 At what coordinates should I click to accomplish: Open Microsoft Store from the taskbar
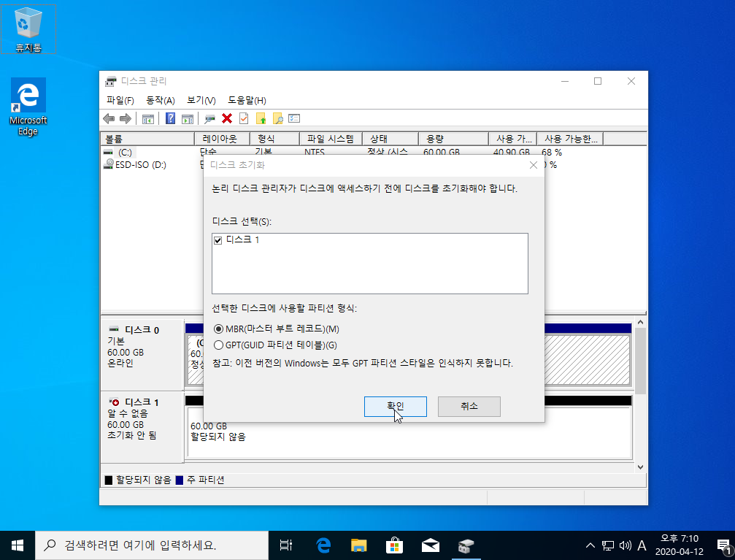coord(394,545)
